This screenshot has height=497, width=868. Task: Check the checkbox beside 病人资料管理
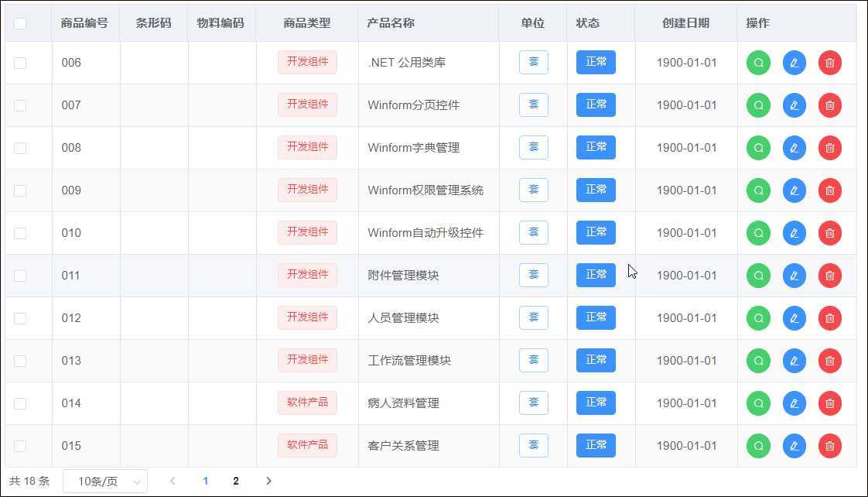point(21,403)
